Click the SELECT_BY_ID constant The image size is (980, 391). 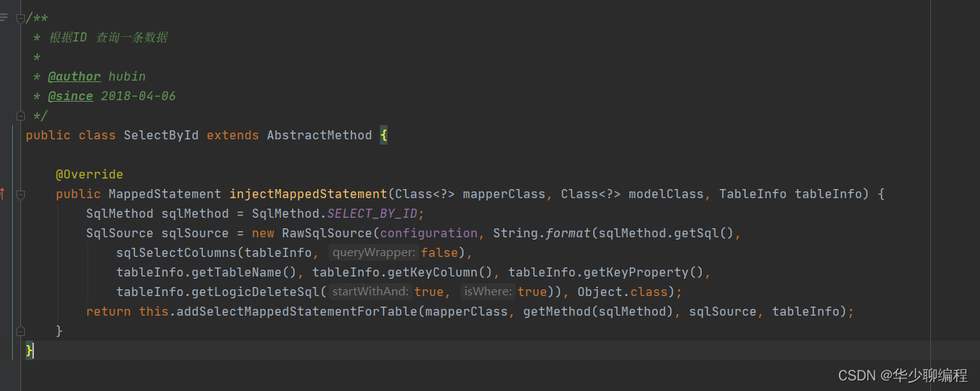pyautogui.click(x=372, y=214)
